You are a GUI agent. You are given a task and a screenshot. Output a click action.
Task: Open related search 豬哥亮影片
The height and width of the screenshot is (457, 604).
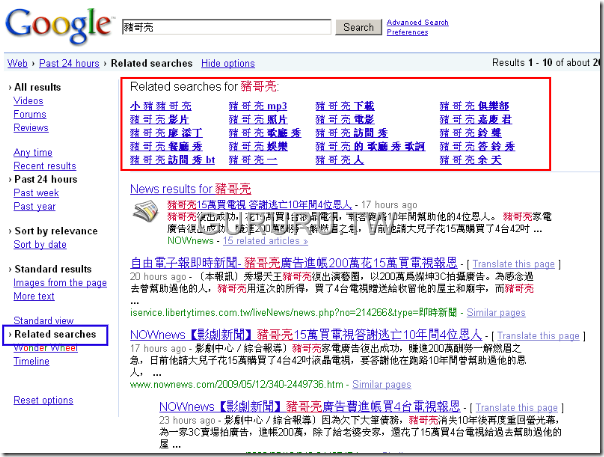(x=159, y=119)
